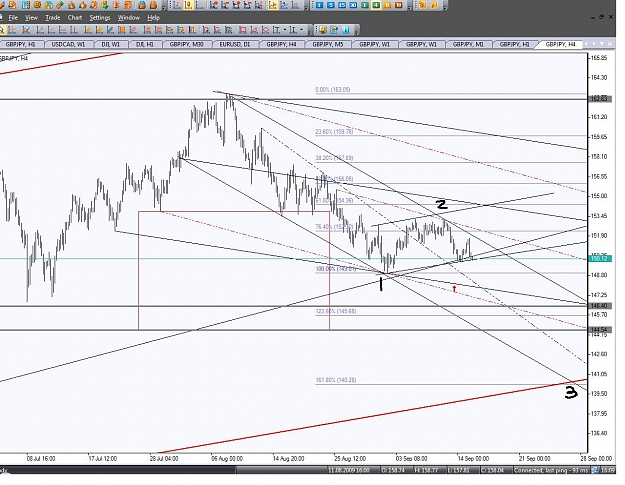Viewport: 625px width, 485px height.
Task: Click the first orange script icon right of timeframes
Action: coord(423,5)
